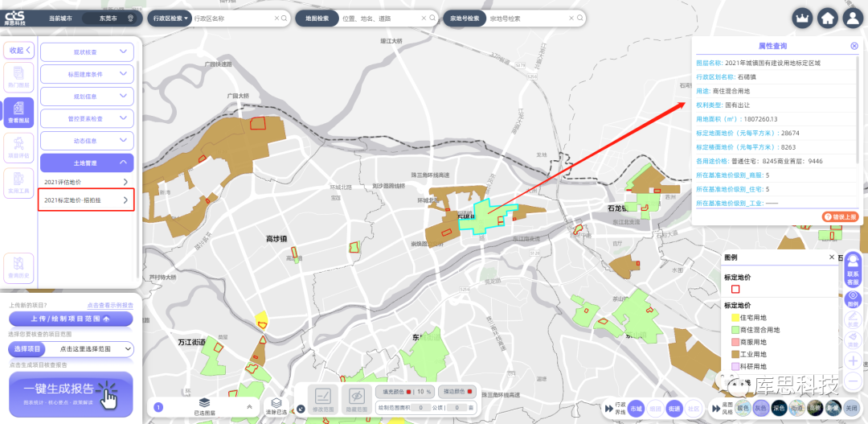Click the 东莞市 location pin icon
The image size is (868, 424).
[131, 19]
